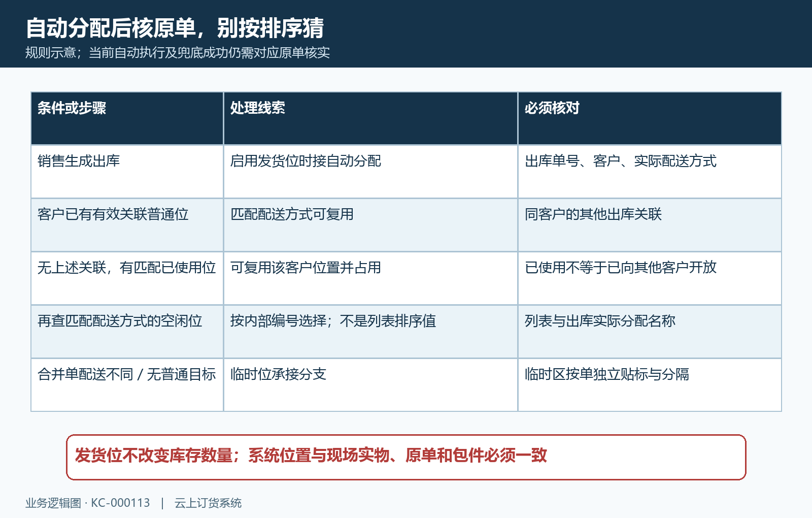Click the cell 出库单号、客户、实际配送方式

(x=650, y=172)
